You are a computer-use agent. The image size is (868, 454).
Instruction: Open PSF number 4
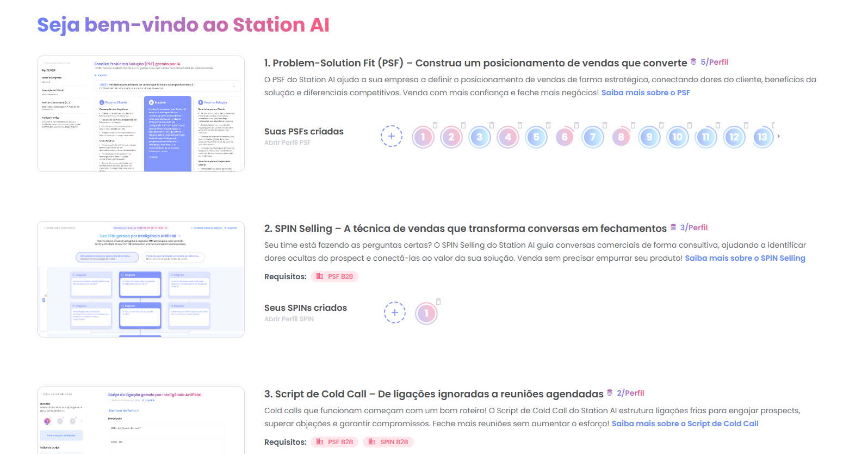(508, 137)
